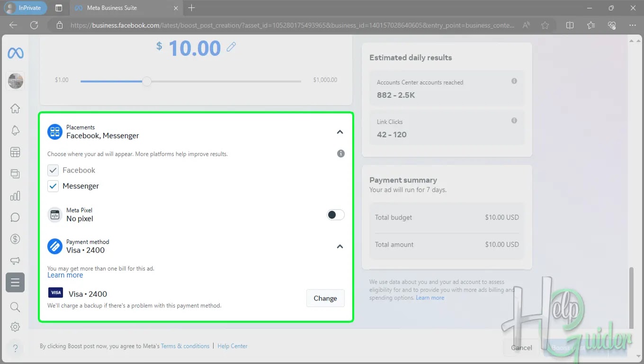Click the browser address bar URL
This screenshot has width=644, height=364.
coord(292,26)
